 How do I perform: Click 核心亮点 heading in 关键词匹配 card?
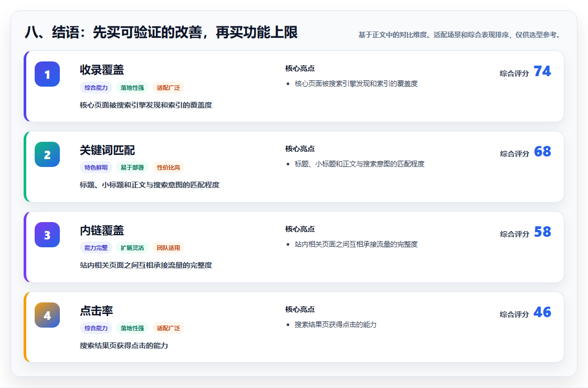(300, 149)
